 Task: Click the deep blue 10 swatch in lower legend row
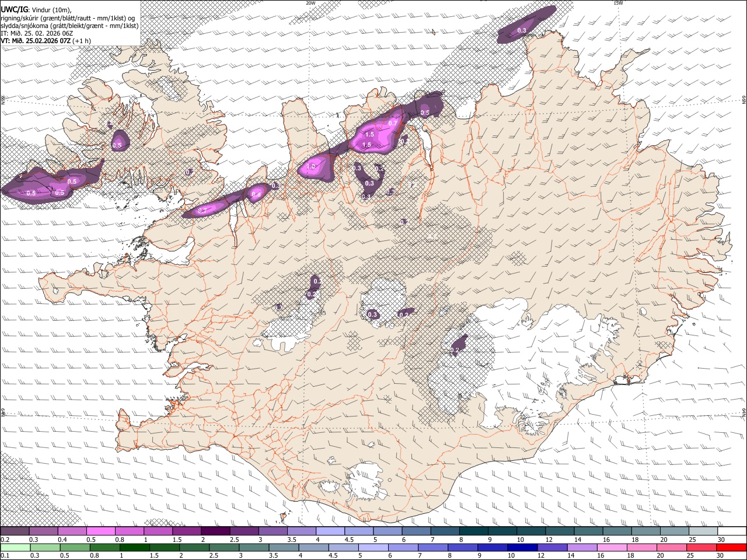(523, 547)
